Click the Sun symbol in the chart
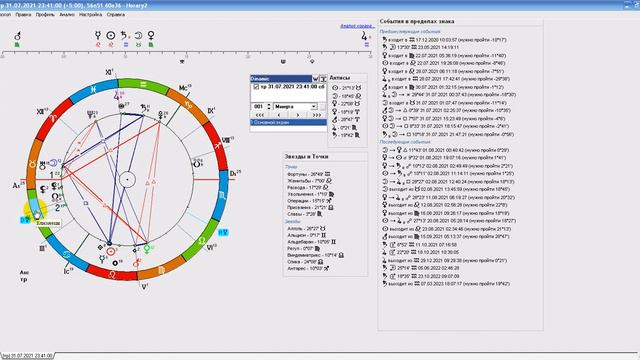 tap(111, 251)
